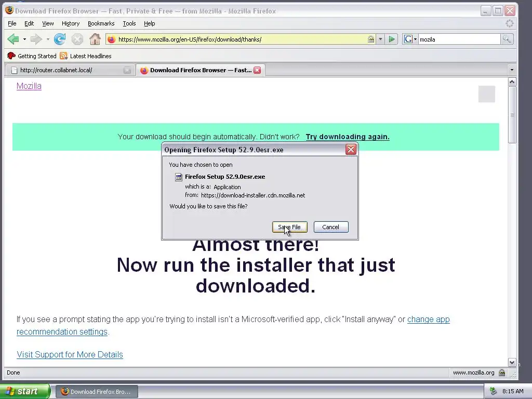Open the View menu
This screenshot has width=532, height=399.
point(48,23)
